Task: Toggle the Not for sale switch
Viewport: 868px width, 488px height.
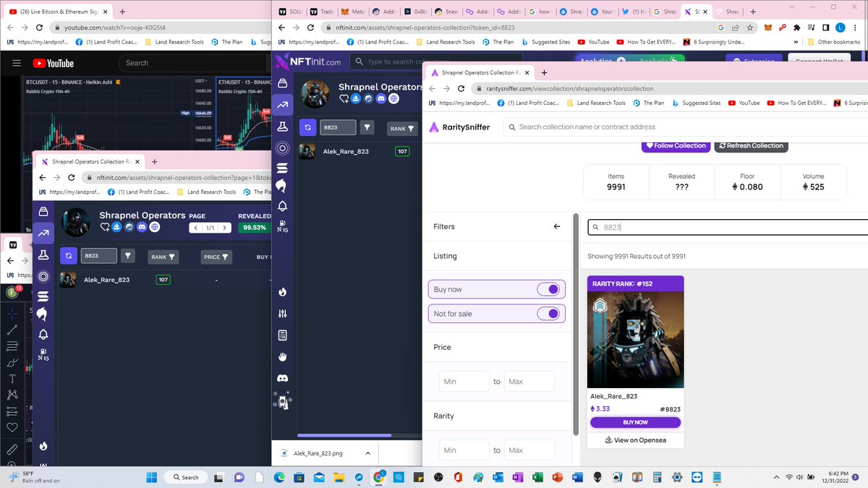Action: 548,314
